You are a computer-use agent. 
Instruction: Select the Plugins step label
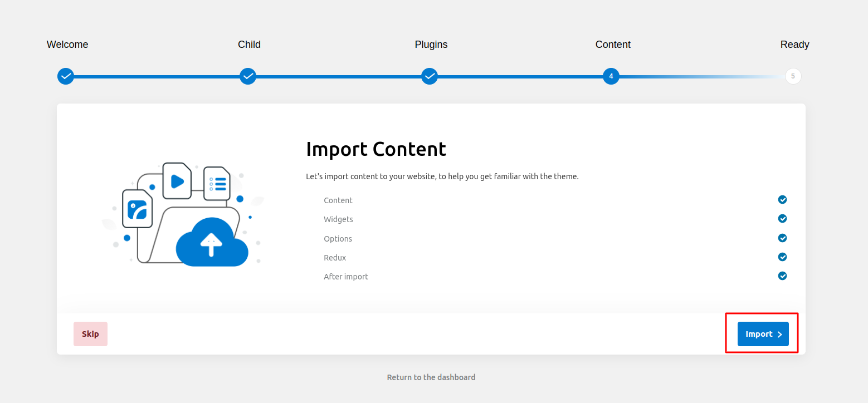pyautogui.click(x=431, y=45)
